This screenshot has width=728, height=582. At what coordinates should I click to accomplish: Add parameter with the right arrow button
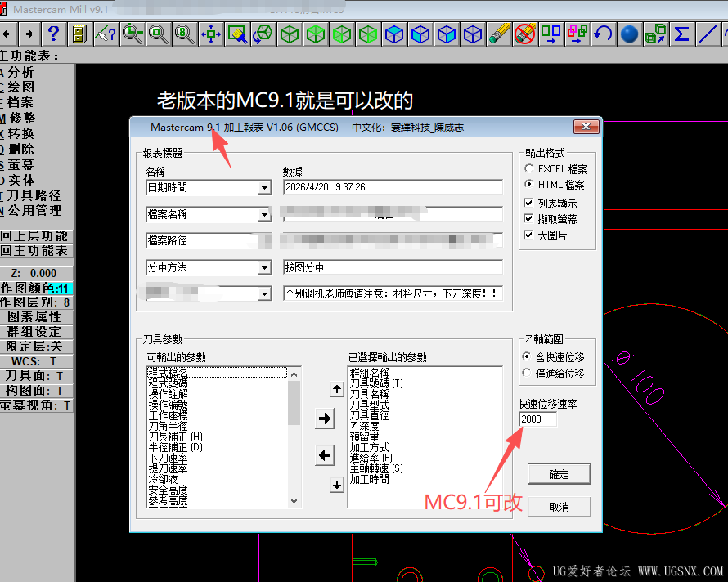pos(325,419)
